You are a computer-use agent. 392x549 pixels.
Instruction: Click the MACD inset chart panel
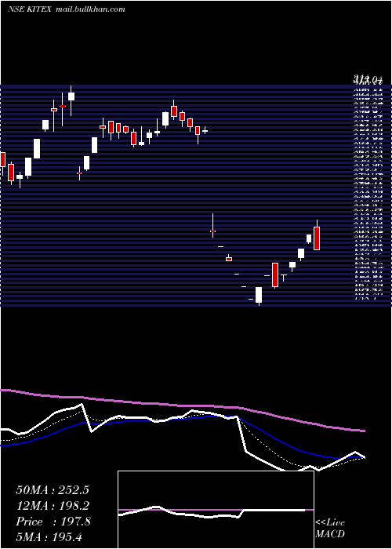(x=216, y=510)
